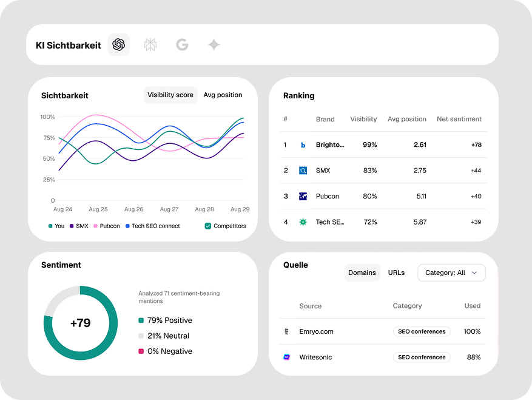Click the SMX brand logo icon
The image size is (532, 400).
click(x=303, y=171)
